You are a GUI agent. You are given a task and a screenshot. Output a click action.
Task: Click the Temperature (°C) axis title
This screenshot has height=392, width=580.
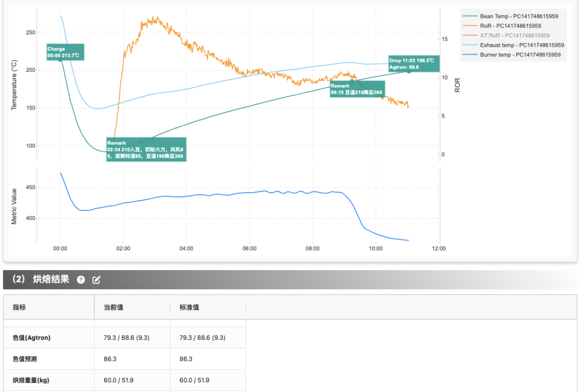[x=14, y=85]
